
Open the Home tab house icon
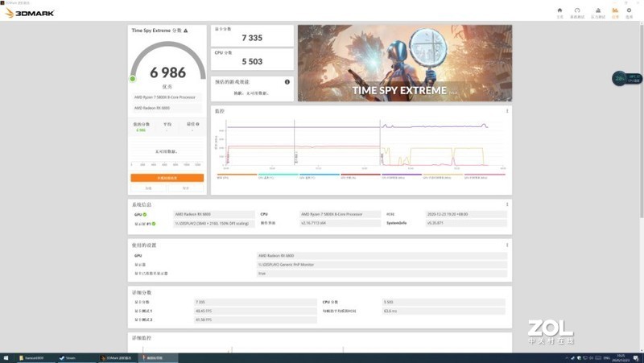[x=559, y=13]
